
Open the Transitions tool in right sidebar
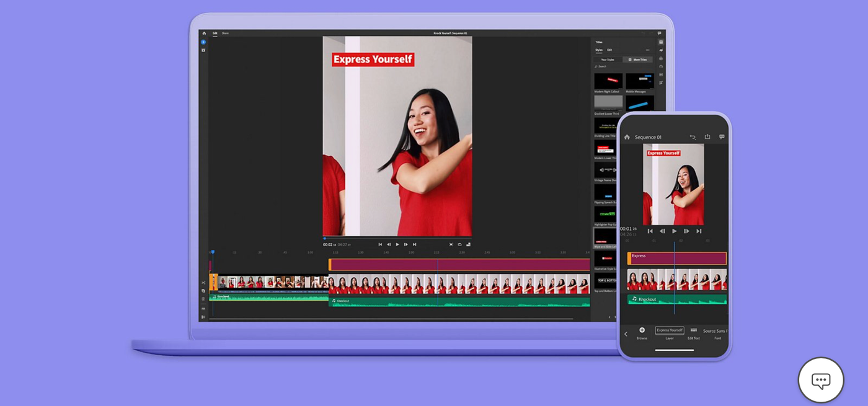(661, 50)
